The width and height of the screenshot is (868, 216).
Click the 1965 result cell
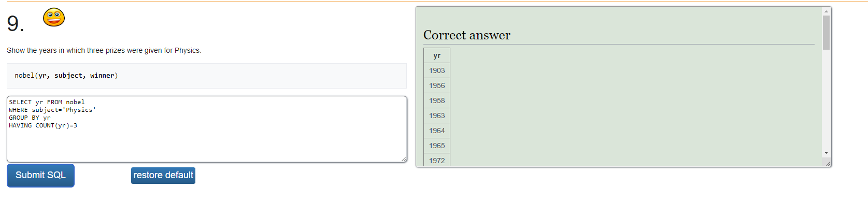[x=437, y=146]
